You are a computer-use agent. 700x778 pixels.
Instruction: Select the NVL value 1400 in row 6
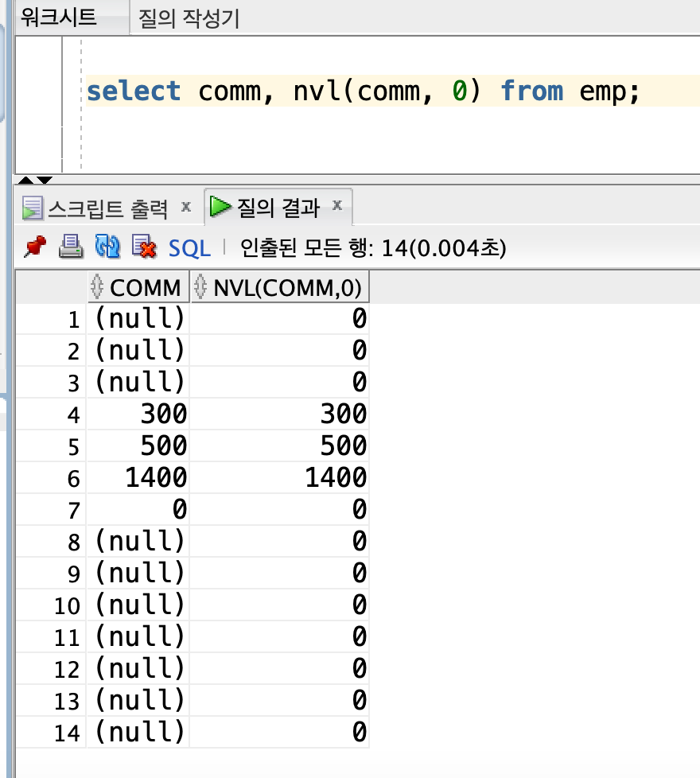click(280, 477)
